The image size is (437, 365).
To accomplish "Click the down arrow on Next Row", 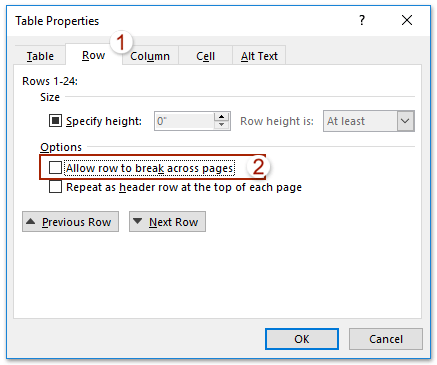I will tap(137, 221).
